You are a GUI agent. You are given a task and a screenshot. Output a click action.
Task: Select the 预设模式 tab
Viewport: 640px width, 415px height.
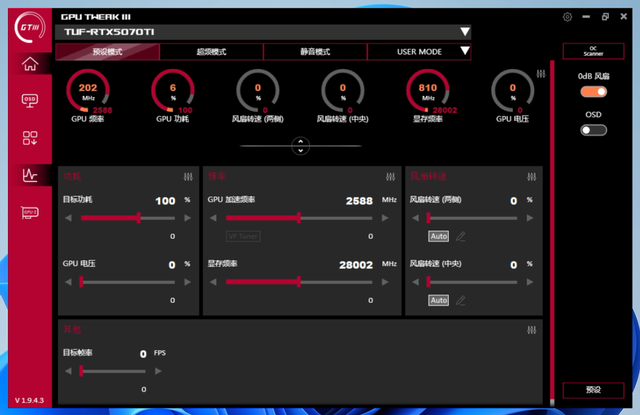point(107,52)
